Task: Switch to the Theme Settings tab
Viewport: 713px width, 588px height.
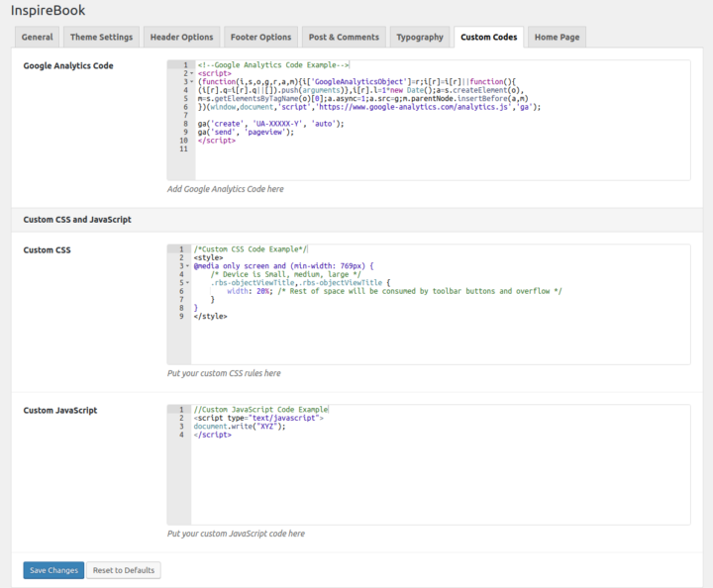Action: pos(101,38)
